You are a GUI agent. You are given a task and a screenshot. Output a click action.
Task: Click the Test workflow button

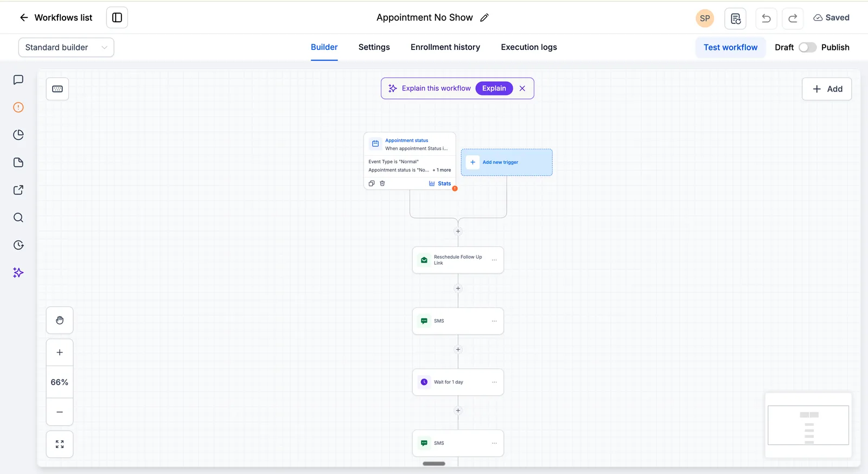click(731, 47)
